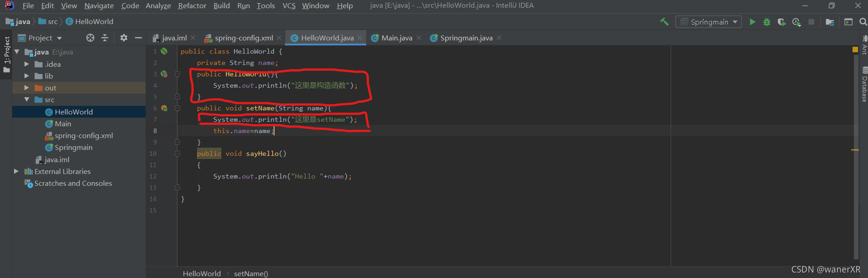Open the VCS menu
The width and height of the screenshot is (868, 278).
(289, 5)
